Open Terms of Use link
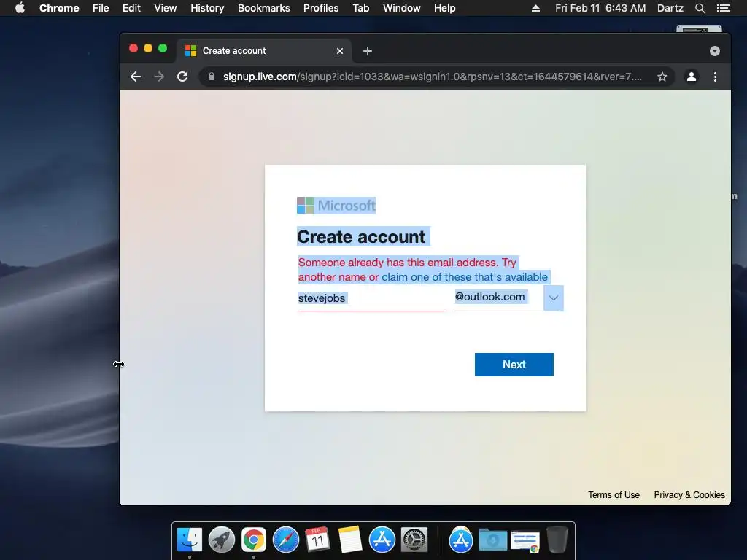 point(614,495)
